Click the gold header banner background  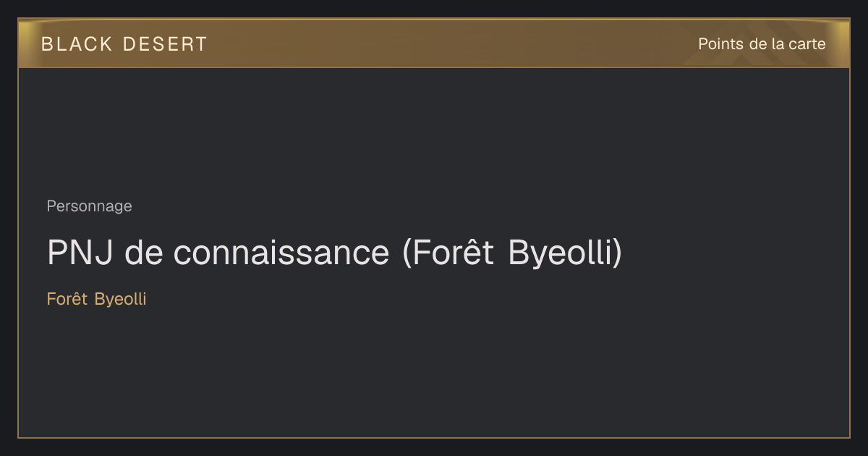tap(434, 43)
